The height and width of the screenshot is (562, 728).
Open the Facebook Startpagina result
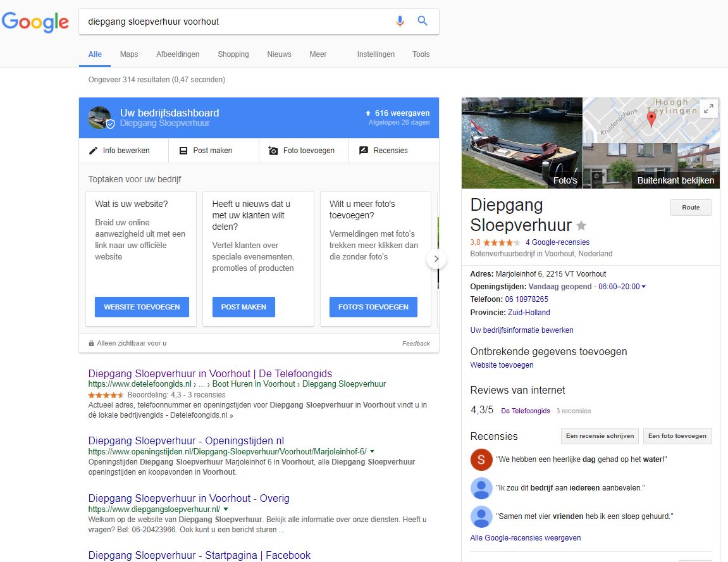[199, 556]
